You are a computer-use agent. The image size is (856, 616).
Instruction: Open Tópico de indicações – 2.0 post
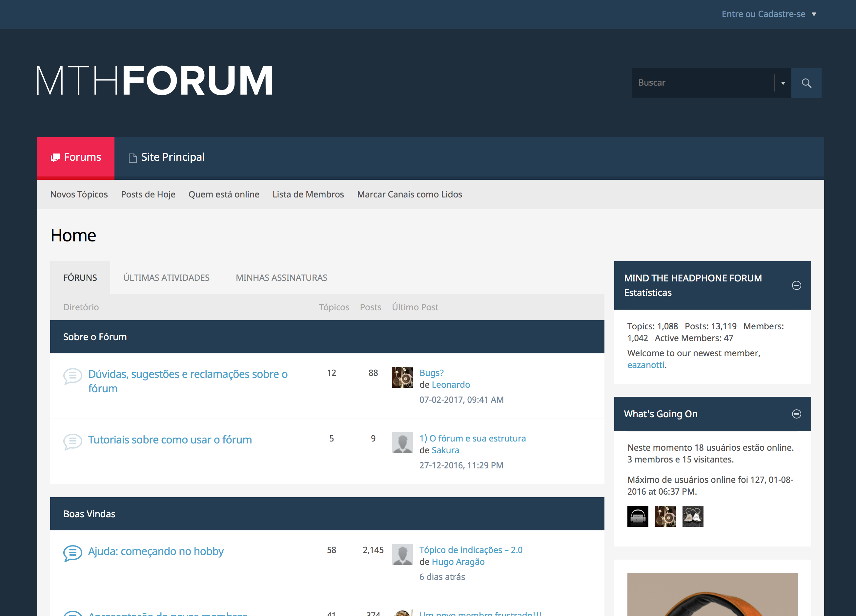pyautogui.click(x=471, y=550)
